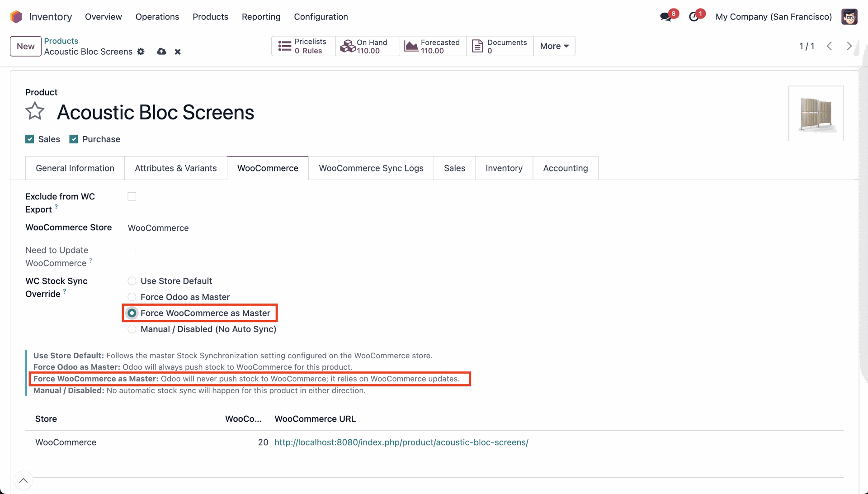Toggle the Purchase checkbox
This screenshot has height=494, width=868.
(x=74, y=139)
